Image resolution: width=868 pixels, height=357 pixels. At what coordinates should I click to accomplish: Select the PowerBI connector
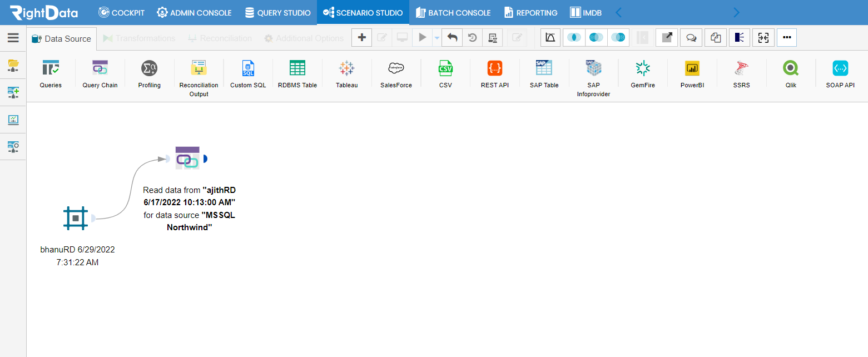pos(692,74)
